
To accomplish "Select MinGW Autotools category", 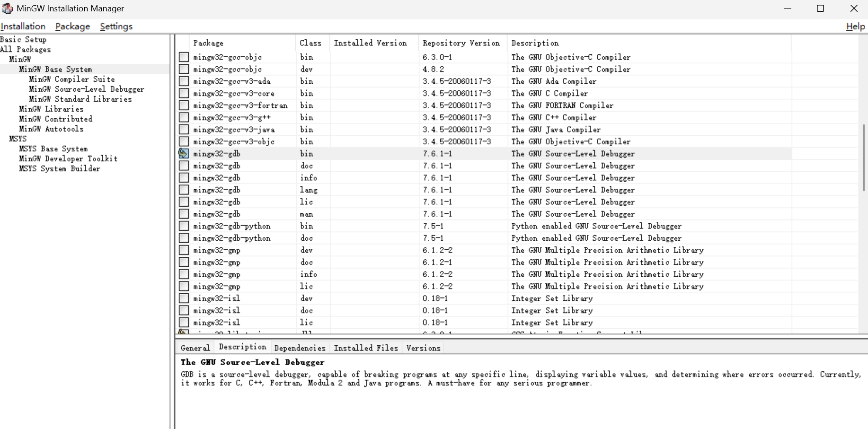I will point(51,129).
